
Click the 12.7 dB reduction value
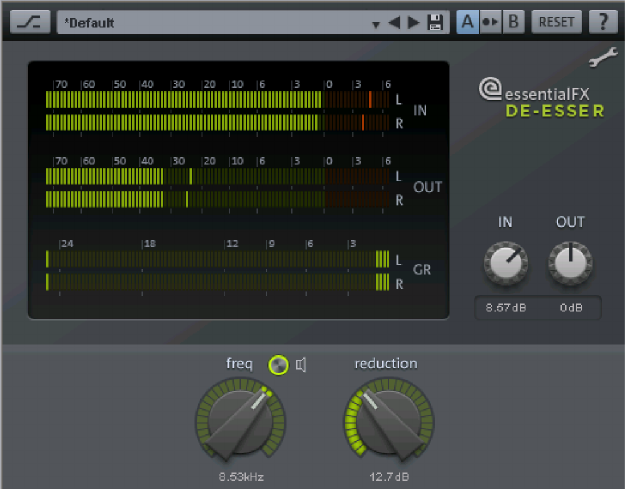[389, 477]
